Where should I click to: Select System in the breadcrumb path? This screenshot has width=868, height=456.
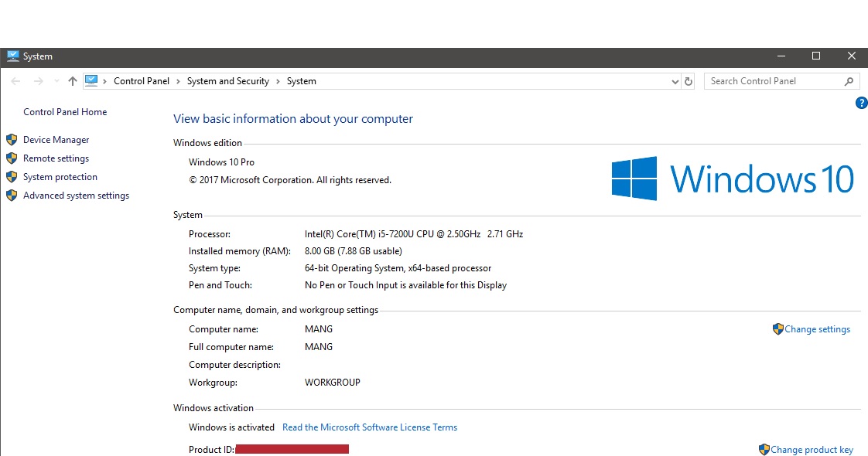pyautogui.click(x=301, y=80)
